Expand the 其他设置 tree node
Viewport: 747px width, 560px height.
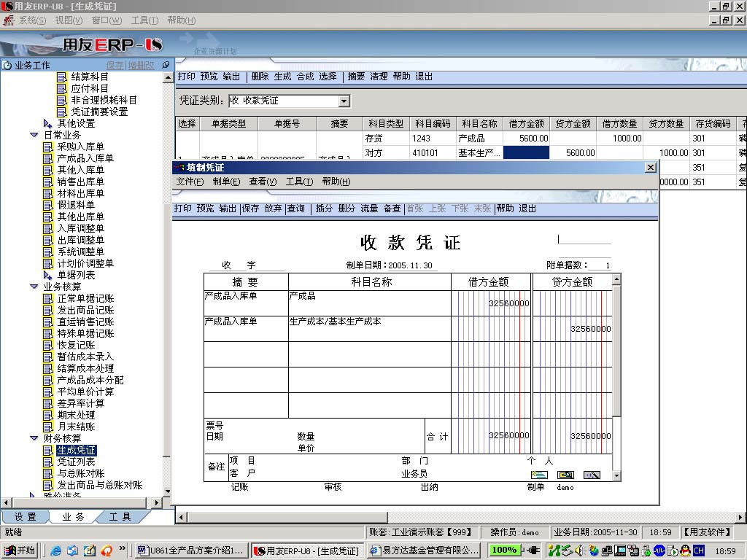click(x=48, y=123)
